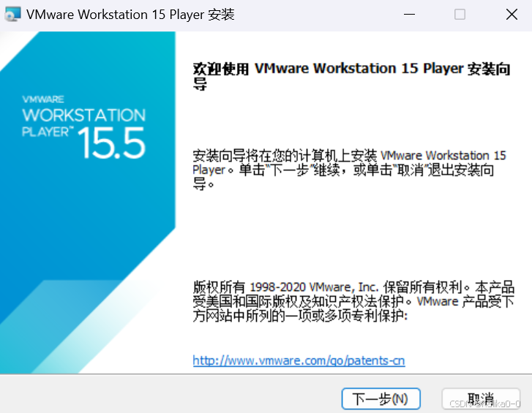Minimize the VMware Player setup window
Screen dimensions: 532x413
pos(409,14)
